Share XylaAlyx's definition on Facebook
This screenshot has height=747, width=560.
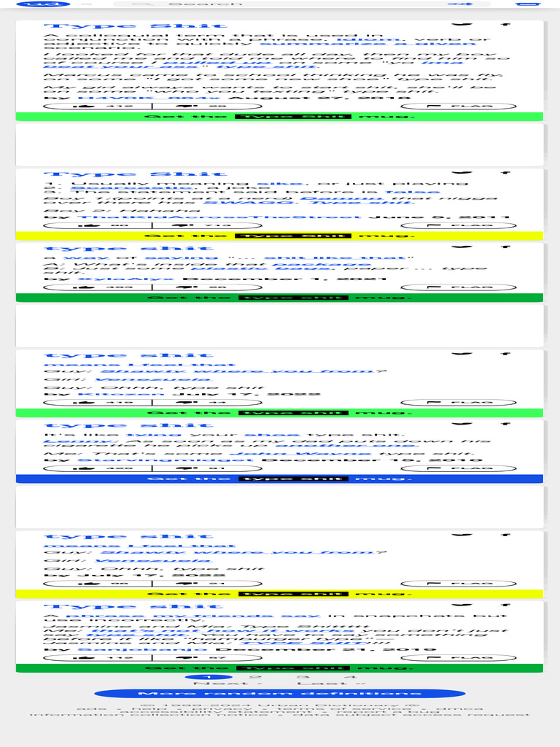click(x=505, y=247)
